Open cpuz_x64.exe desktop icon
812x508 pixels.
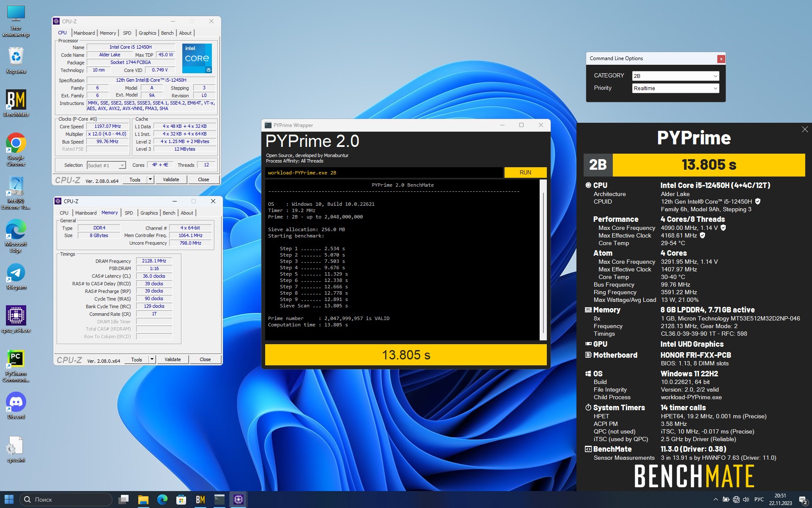click(x=16, y=319)
